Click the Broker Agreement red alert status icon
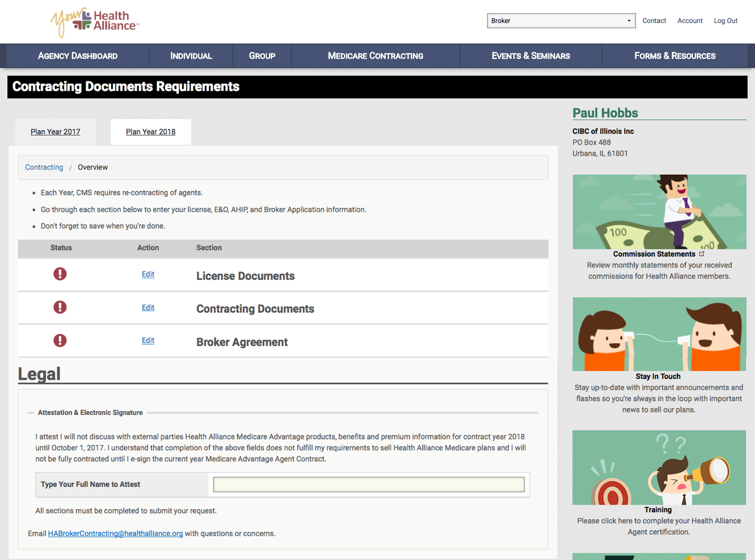 click(60, 341)
